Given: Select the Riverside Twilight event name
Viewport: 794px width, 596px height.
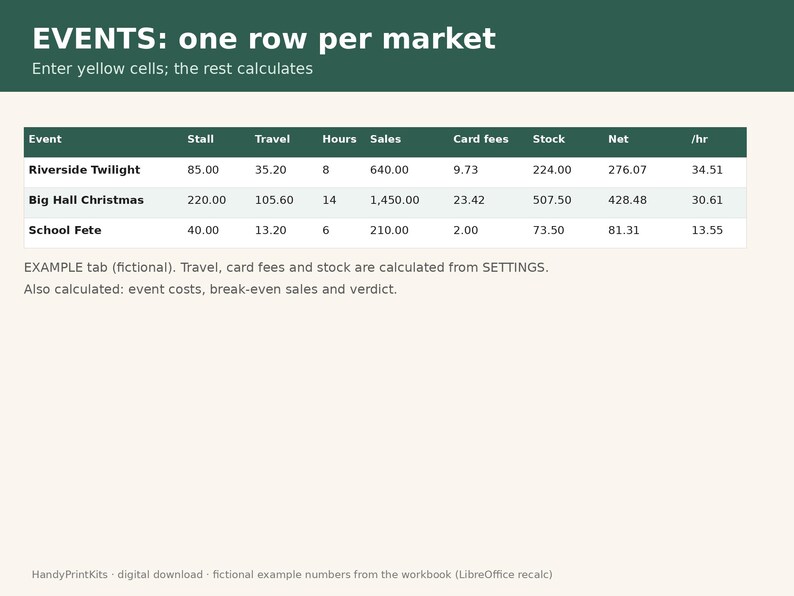Looking at the screenshot, I should (x=85, y=170).
